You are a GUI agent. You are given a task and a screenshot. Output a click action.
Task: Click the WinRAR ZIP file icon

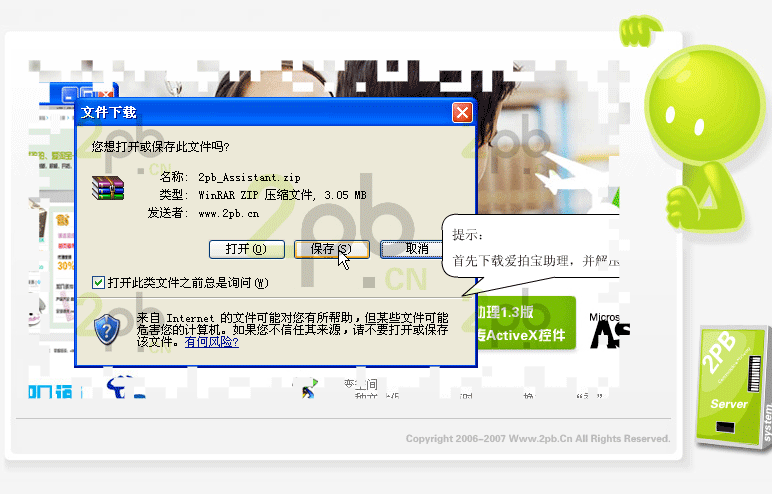[108, 188]
